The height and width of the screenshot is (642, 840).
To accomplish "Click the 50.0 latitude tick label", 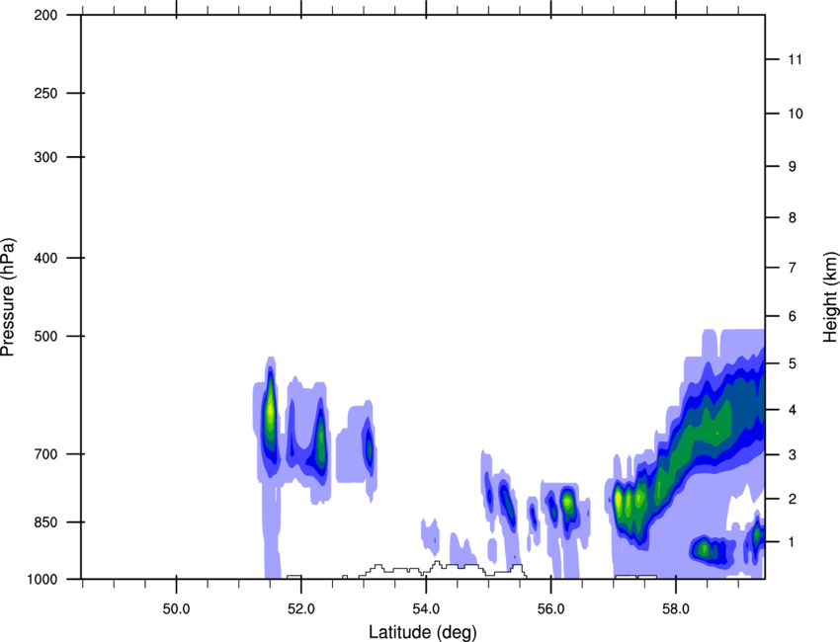I will coord(176,609).
